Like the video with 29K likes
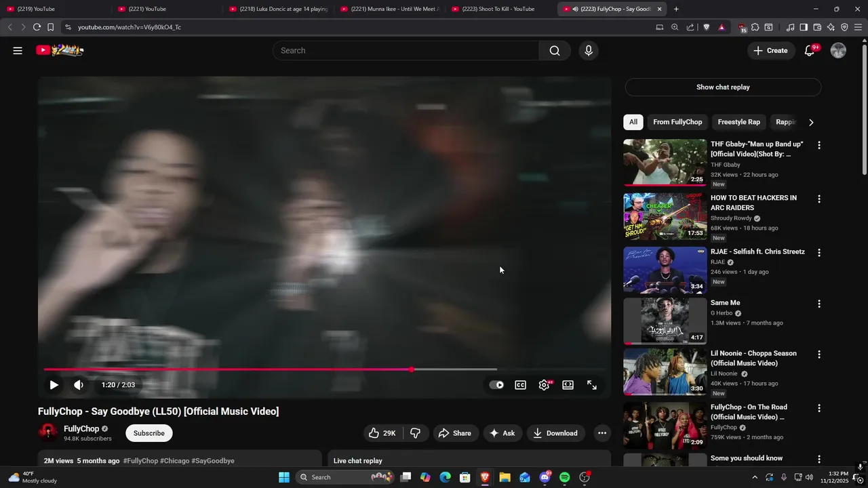Viewport: 868px width, 488px height. coord(382,433)
